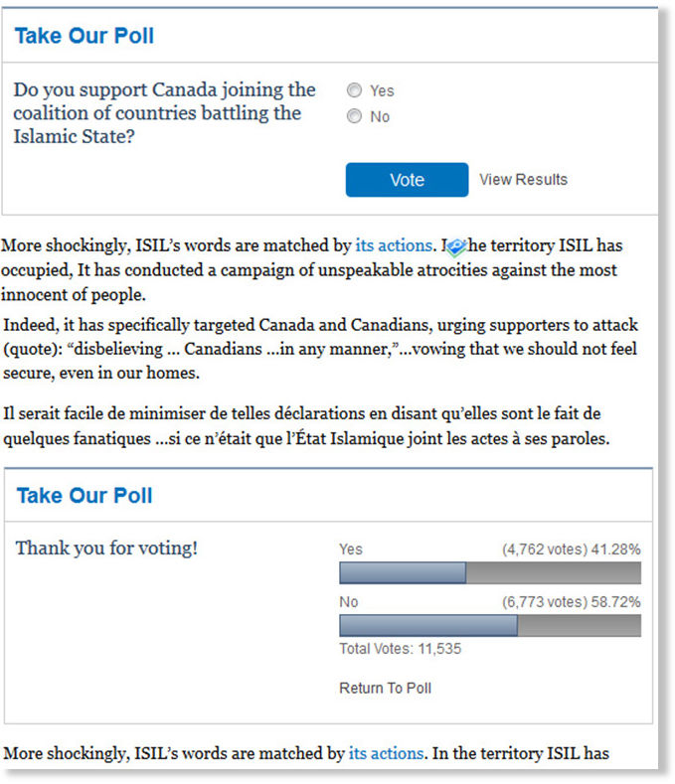
Task: Click the (4,762 votes) 41.28% label
Action: pyautogui.click(x=571, y=549)
